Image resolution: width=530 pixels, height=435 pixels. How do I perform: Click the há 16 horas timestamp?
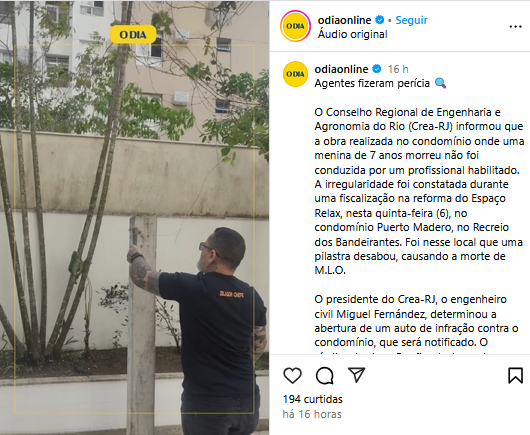(x=312, y=414)
